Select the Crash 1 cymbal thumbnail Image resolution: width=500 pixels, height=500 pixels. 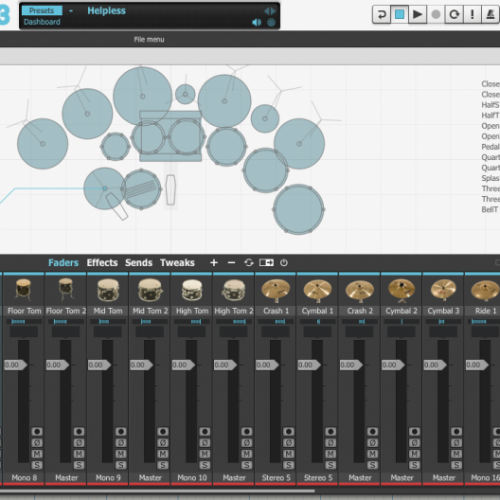pos(276,289)
